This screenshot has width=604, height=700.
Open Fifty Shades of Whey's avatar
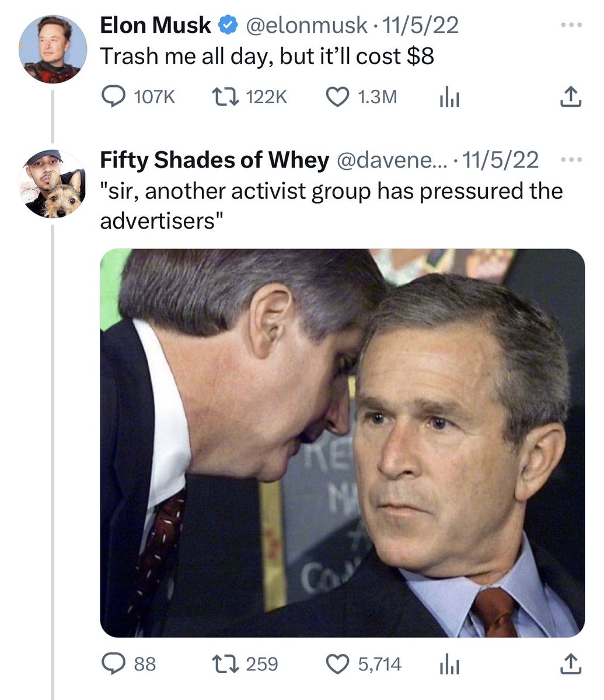(53, 184)
